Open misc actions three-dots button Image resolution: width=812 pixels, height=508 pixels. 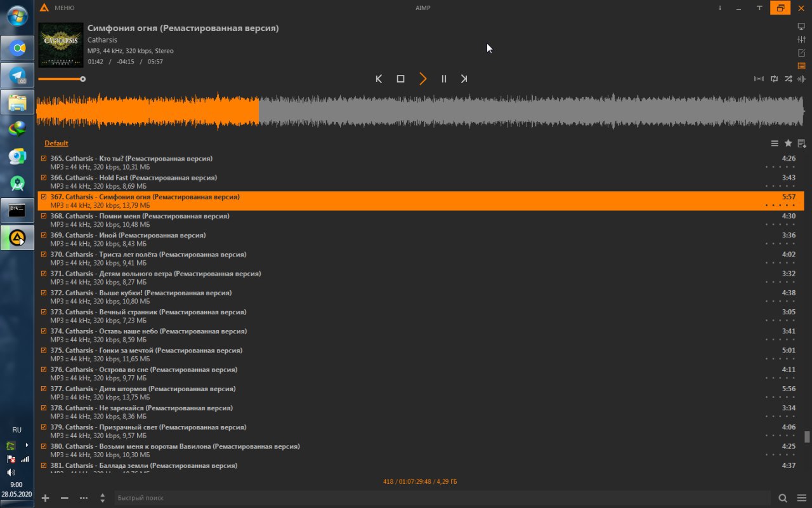[83, 498]
